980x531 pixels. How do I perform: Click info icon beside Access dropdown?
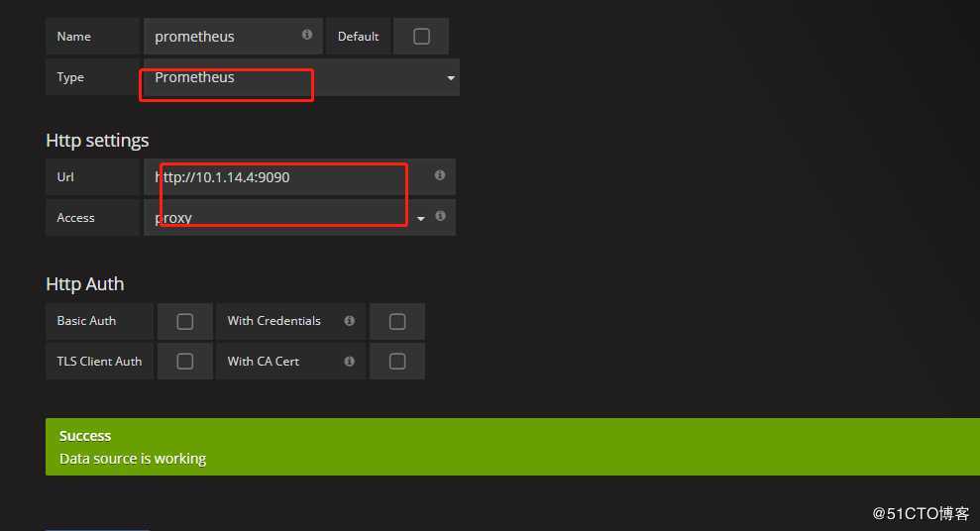pos(441,216)
